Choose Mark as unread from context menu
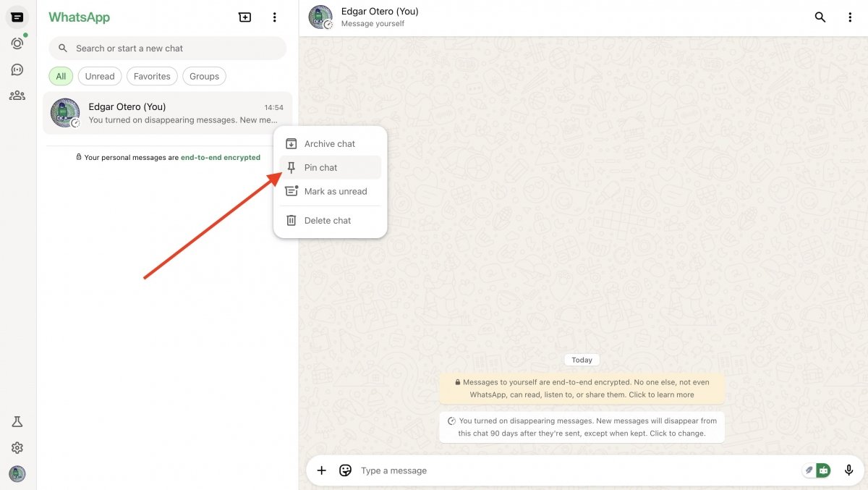868x490 pixels. pos(330,191)
